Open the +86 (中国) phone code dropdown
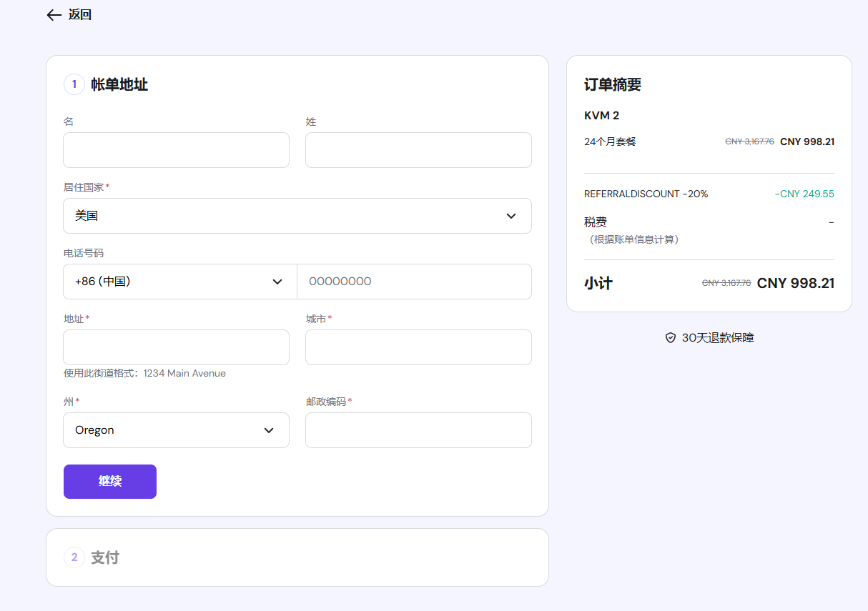Image resolution: width=868 pixels, height=611 pixels. (179, 282)
